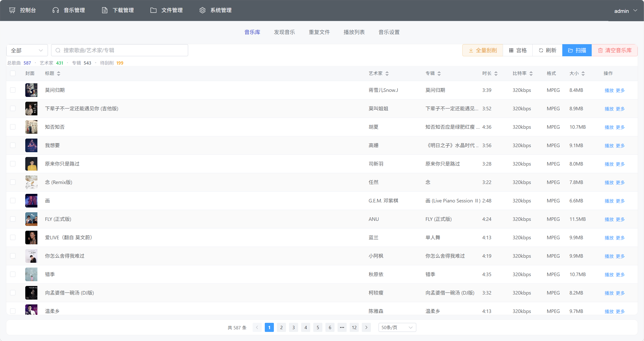Image resolution: width=644 pixels, height=341 pixels.
Task: Open the 莫问归期 cover thumbnail
Action: (x=31, y=90)
